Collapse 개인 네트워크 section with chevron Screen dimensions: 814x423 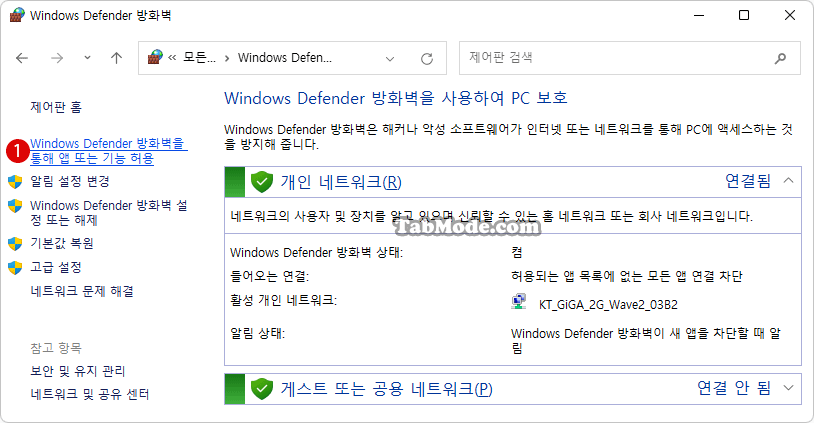[x=789, y=181]
